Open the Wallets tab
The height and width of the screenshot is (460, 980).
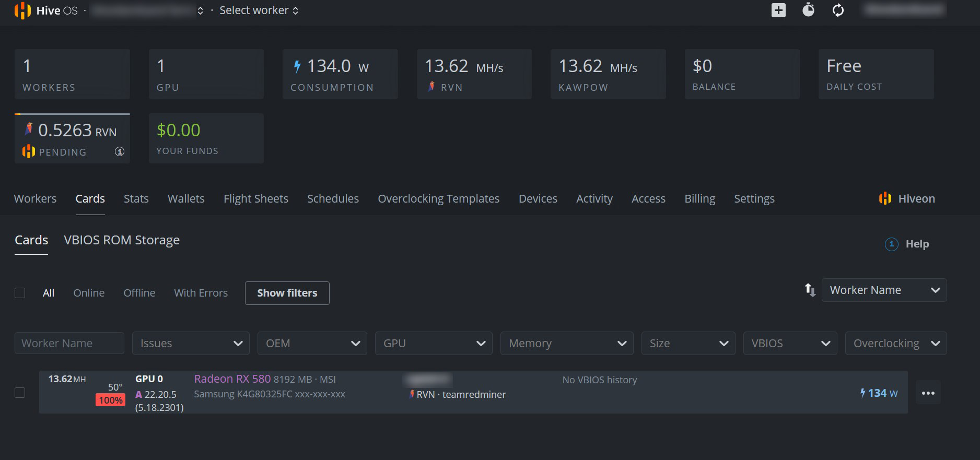click(x=186, y=198)
